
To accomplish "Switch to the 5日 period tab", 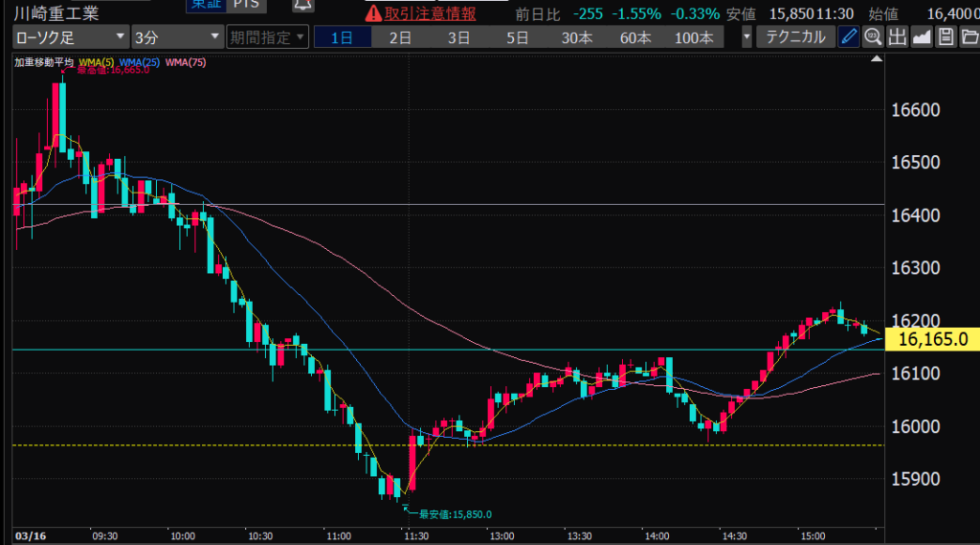I will (518, 38).
